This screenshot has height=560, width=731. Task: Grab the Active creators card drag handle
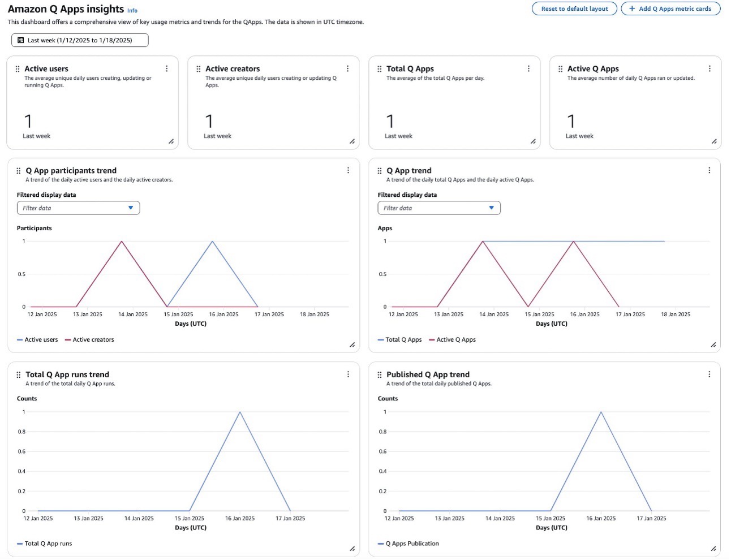click(199, 69)
